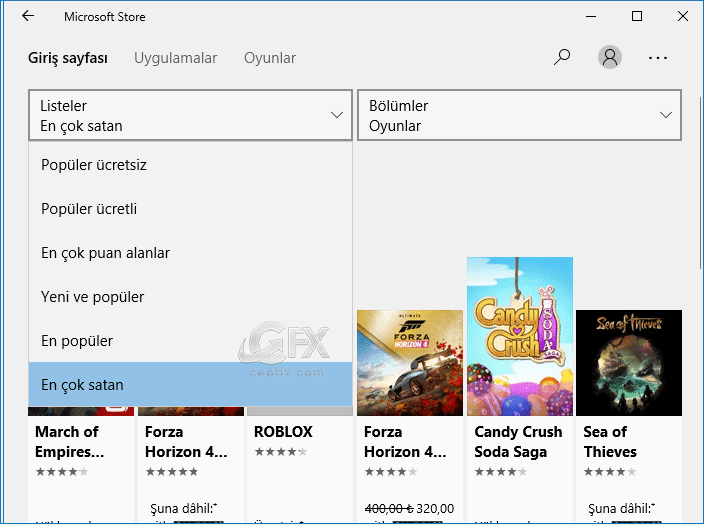Open the Forza Horizon 4 gold cover thumbnail
704x524 pixels.
coord(410,363)
